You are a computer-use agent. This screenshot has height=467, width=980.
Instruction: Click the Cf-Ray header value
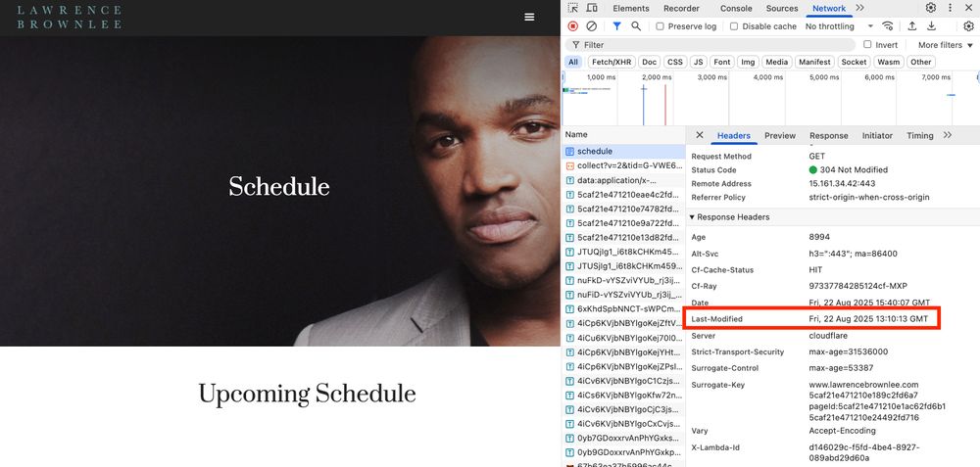click(857, 286)
